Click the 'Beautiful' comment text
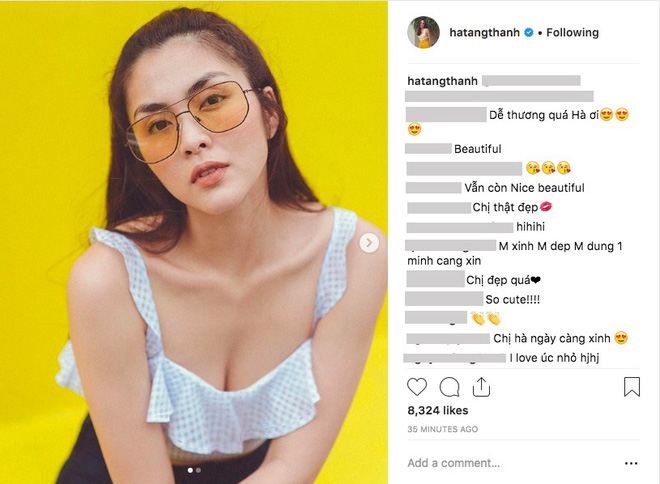This screenshot has width=660, height=484. tap(478, 149)
